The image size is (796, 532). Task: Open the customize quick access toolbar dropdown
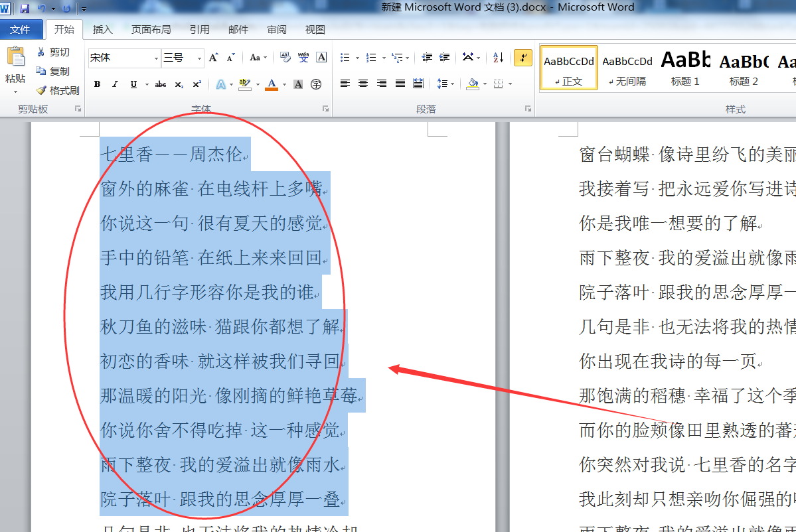[84, 9]
